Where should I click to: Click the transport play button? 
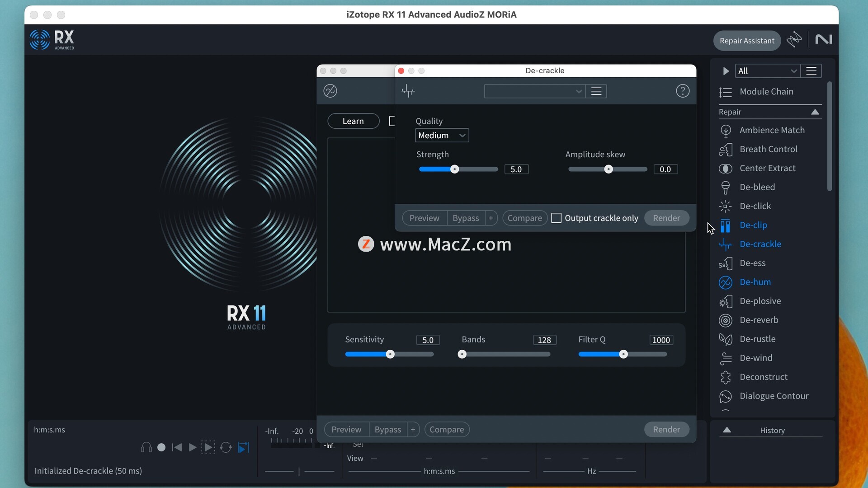[x=193, y=447]
